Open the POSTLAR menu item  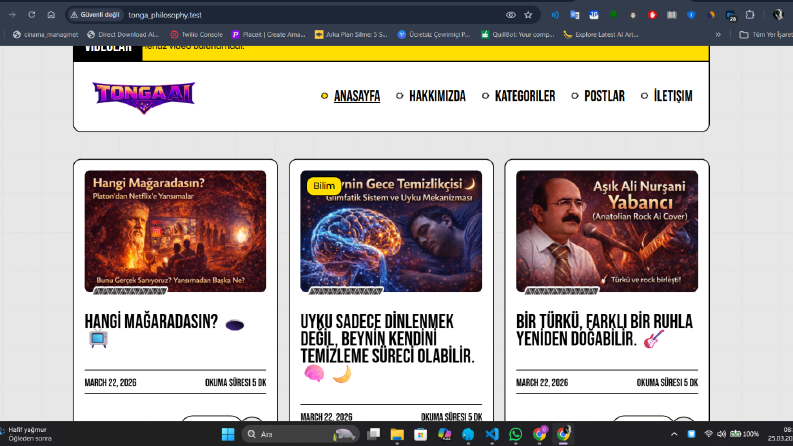(x=604, y=96)
